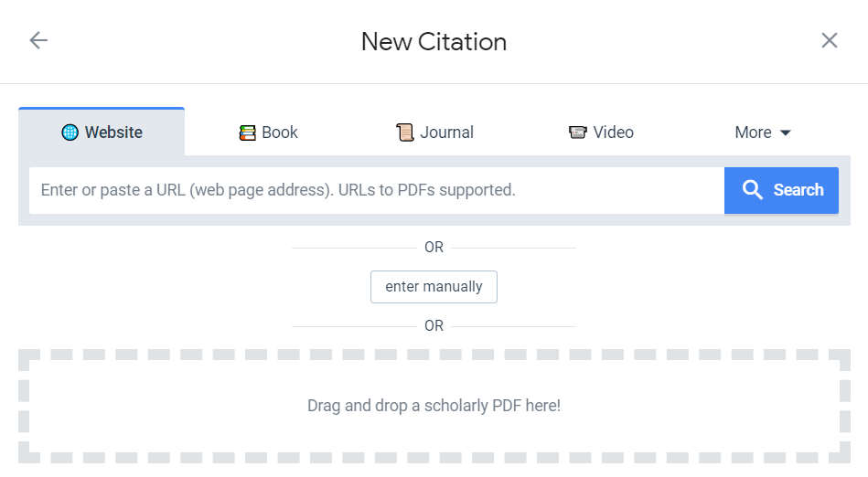Click the Journal scroll icon
The image size is (868, 477).
[x=405, y=132]
